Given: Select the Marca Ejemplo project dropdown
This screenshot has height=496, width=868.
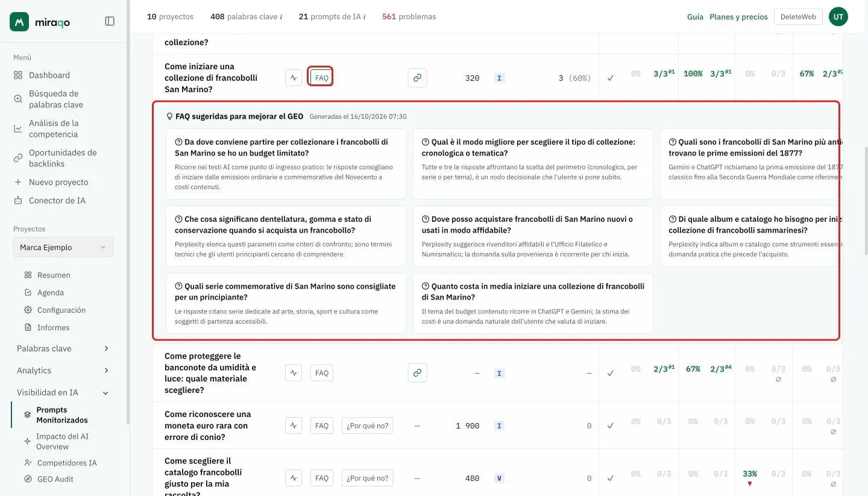Looking at the screenshot, I should point(63,248).
